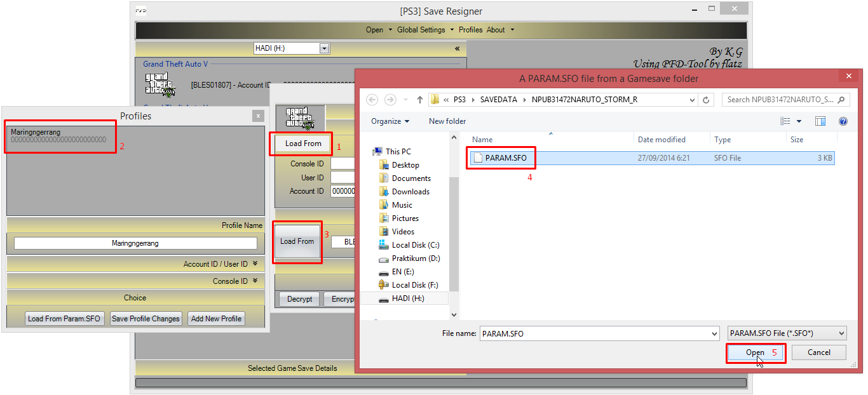Open the Downloads folder
This screenshot has width=868, height=395.
click(x=410, y=191)
